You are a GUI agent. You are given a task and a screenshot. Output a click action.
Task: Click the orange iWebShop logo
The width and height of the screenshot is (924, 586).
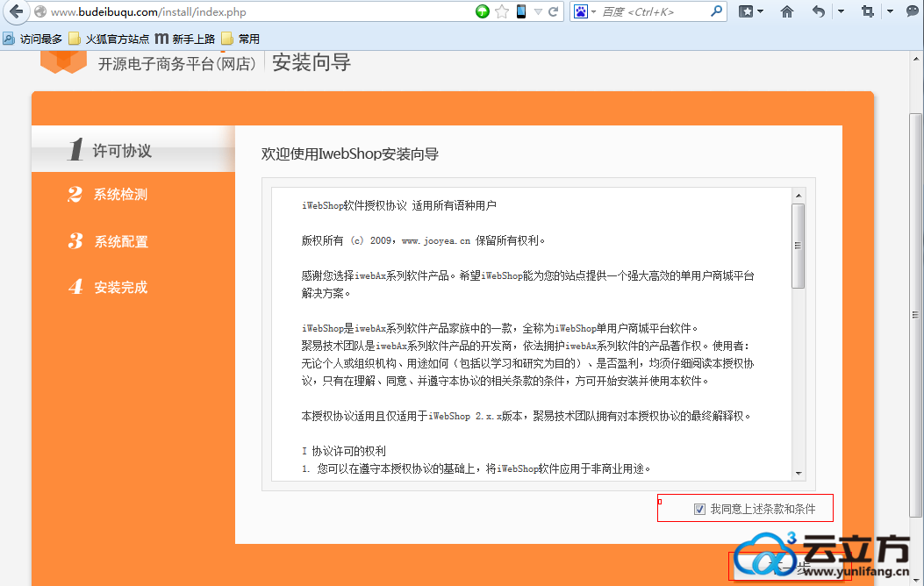click(x=64, y=61)
